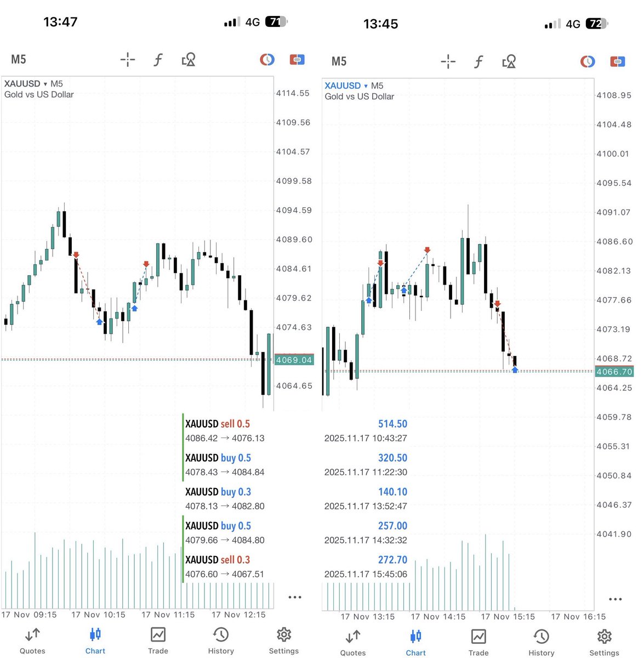Expand XAUUSD symbol dropdown in left chart

click(26, 84)
